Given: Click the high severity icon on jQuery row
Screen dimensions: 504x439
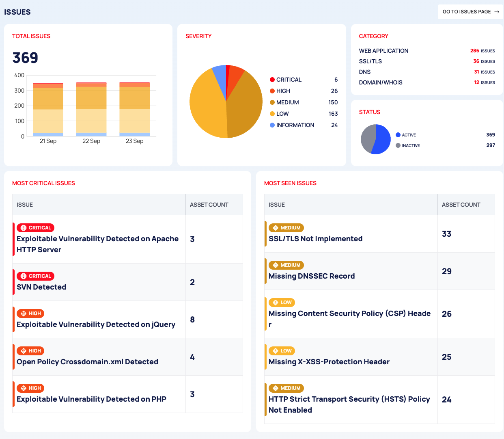Looking at the screenshot, I should click(24, 314).
